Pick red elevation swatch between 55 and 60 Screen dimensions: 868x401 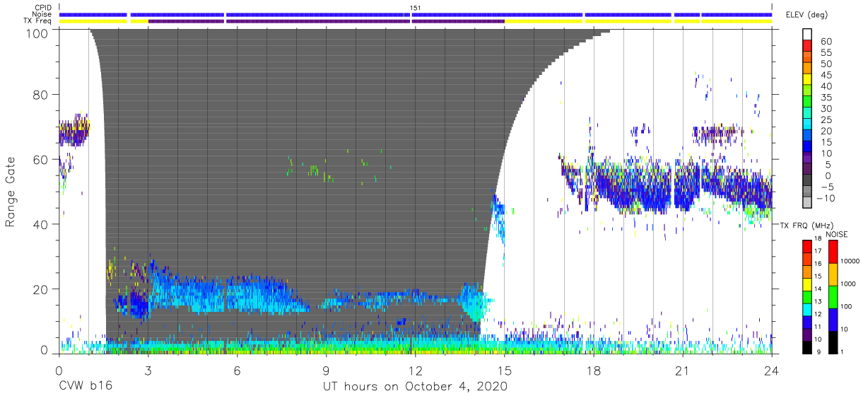point(807,47)
